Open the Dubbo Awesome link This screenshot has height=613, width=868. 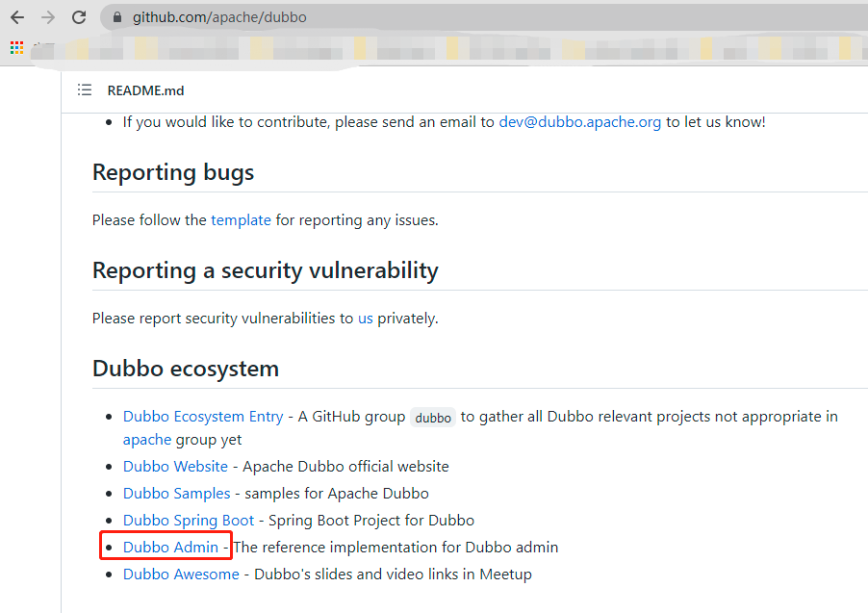(180, 574)
